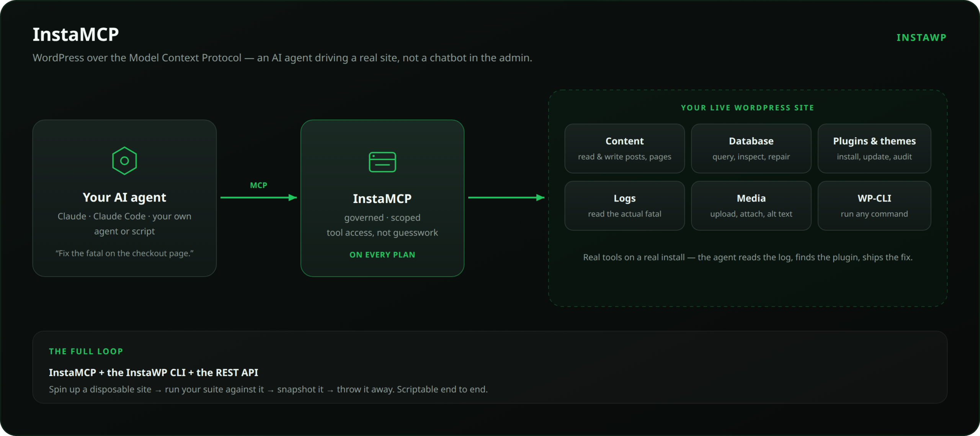Click 'InstaMCP + the InstaWP CLI + the REST API'
Viewport: 980px width, 436px height.
coord(154,372)
